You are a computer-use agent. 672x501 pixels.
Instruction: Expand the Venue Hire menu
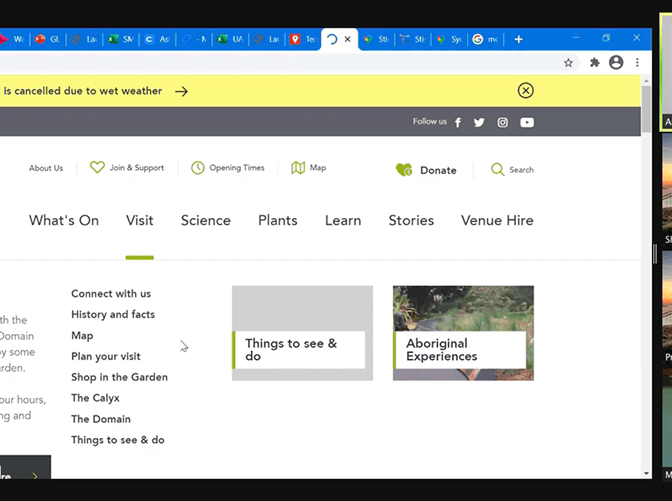coord(497,220)
